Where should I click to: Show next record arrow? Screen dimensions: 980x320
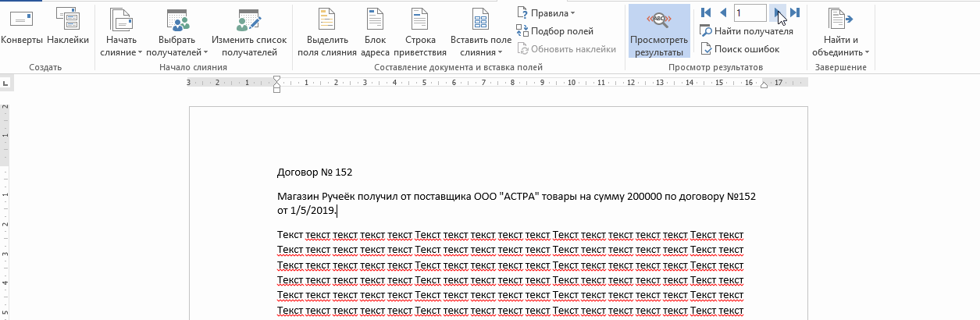click(x=778, y=12)
